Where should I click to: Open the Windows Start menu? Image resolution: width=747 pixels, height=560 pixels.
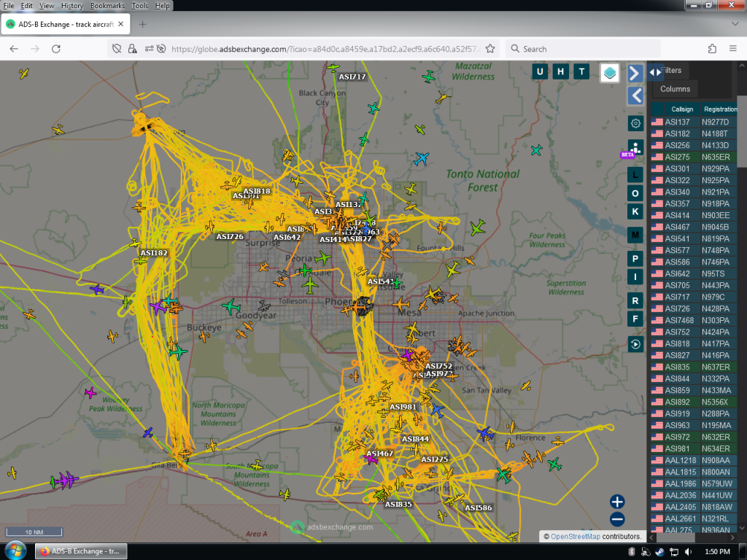pyautogui.click(x=15, y=551)
